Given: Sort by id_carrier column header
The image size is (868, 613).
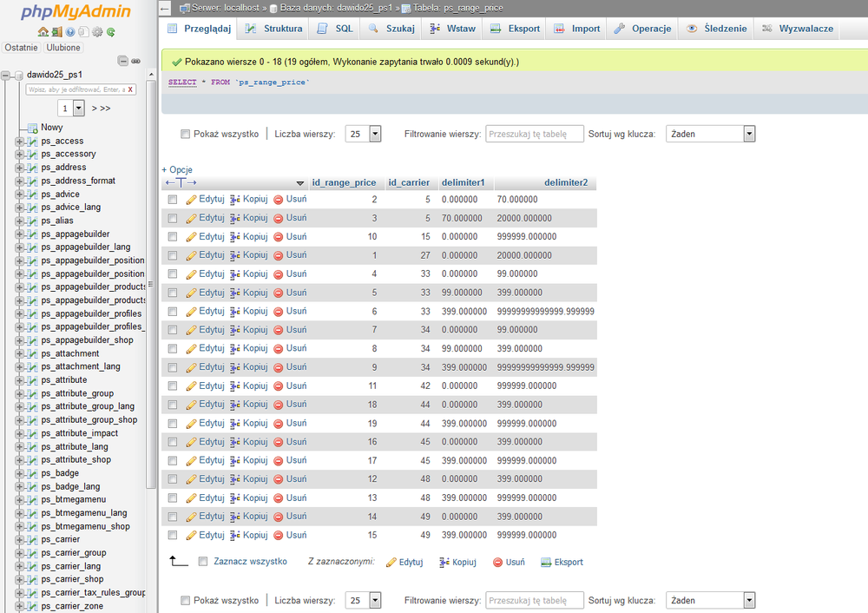Looking at the screenshot, I should 409,182.
